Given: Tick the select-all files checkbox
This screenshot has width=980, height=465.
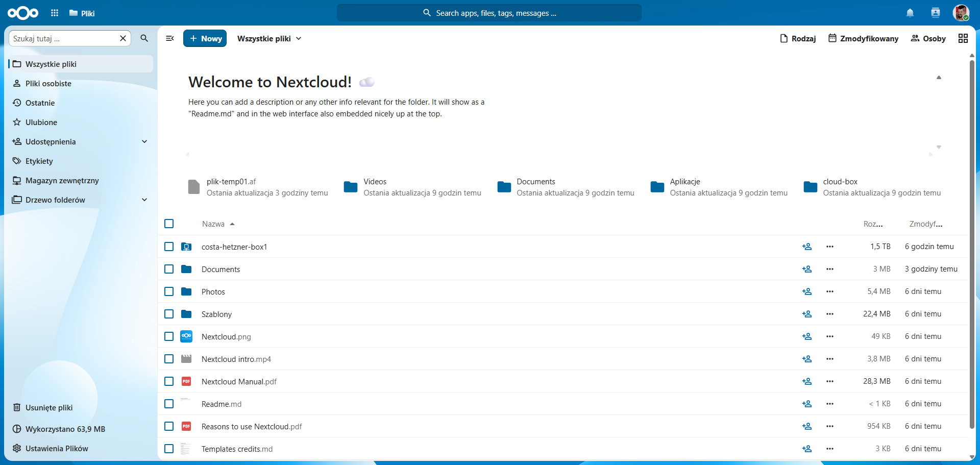Looking at the screenshot, I should pyautogui.click(x=169, y=224).
